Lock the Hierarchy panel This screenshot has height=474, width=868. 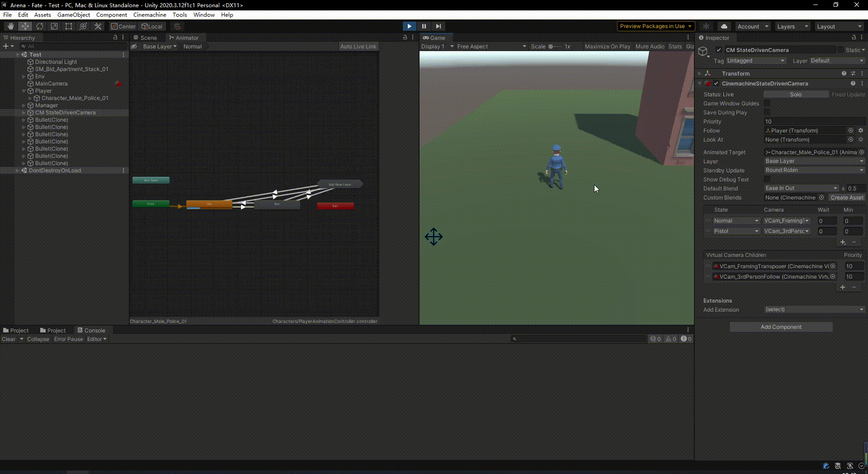[x=115, y=38]
